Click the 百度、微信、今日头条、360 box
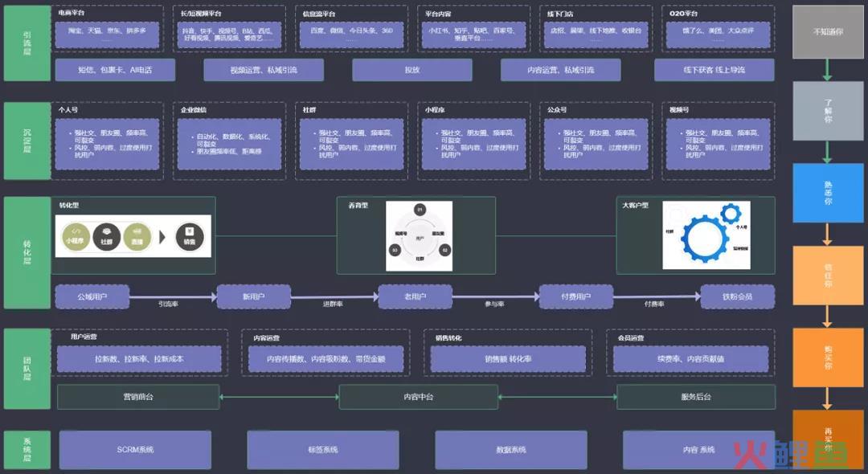The image size is (868, 474). [x=351, y=35]
